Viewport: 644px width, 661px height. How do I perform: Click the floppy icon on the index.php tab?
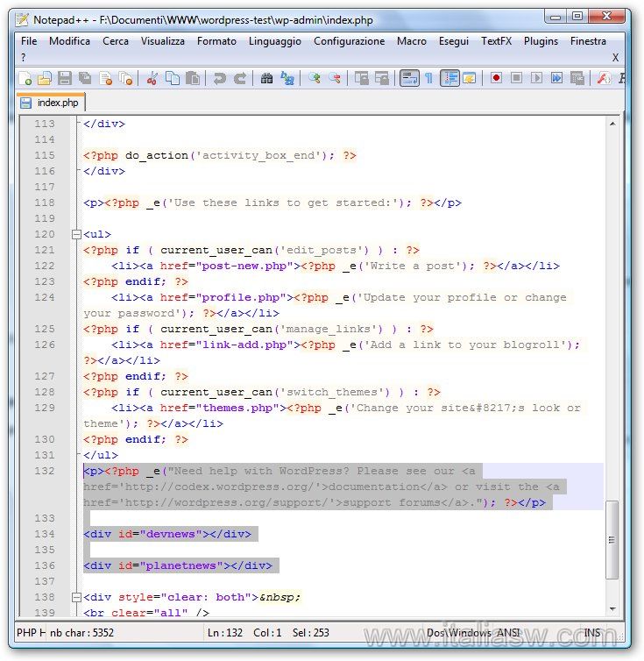coord(25,103)
